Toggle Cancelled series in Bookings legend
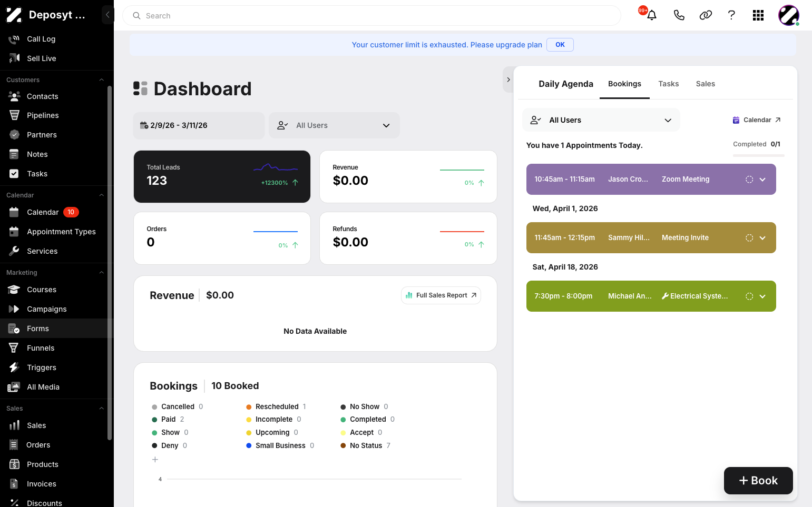 [x=177, y=406]
